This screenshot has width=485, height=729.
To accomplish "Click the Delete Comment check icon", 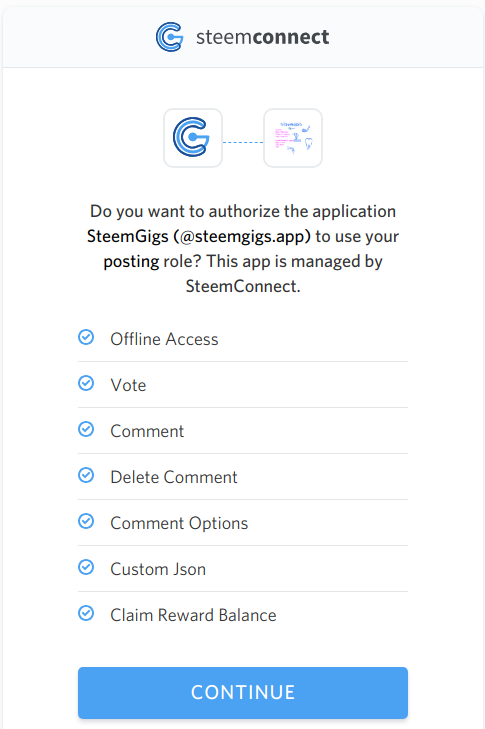I will 86,475.
